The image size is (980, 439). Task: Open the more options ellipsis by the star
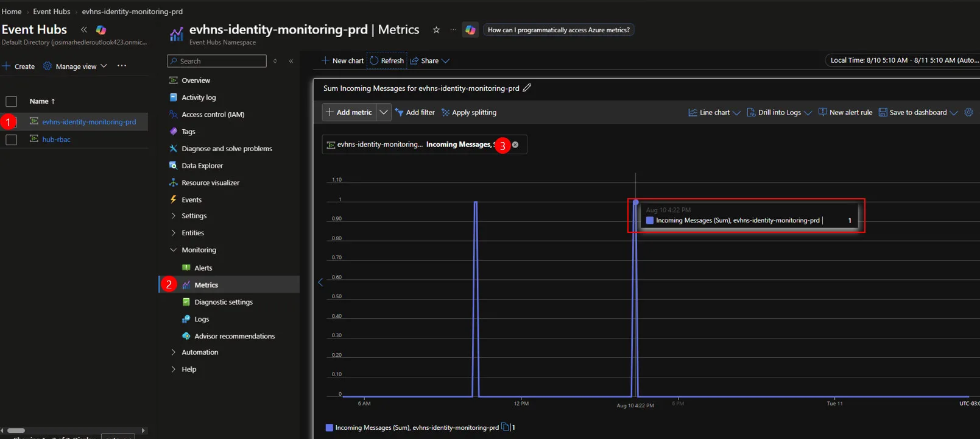(453, 30)
